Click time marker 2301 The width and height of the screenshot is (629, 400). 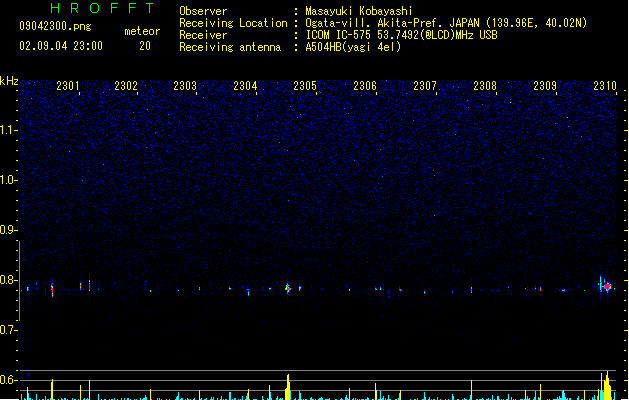click(x=68, y=86)
